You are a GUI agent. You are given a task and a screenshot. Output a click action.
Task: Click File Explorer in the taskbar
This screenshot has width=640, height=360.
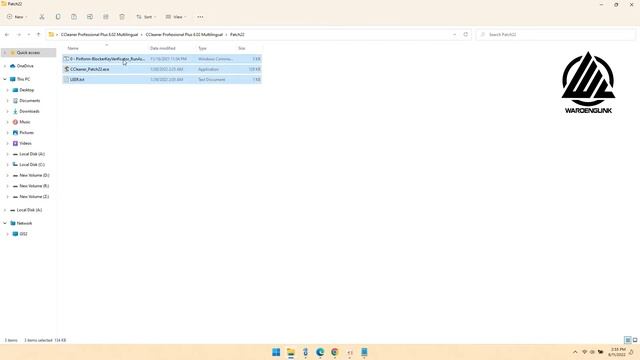(291, 352)
